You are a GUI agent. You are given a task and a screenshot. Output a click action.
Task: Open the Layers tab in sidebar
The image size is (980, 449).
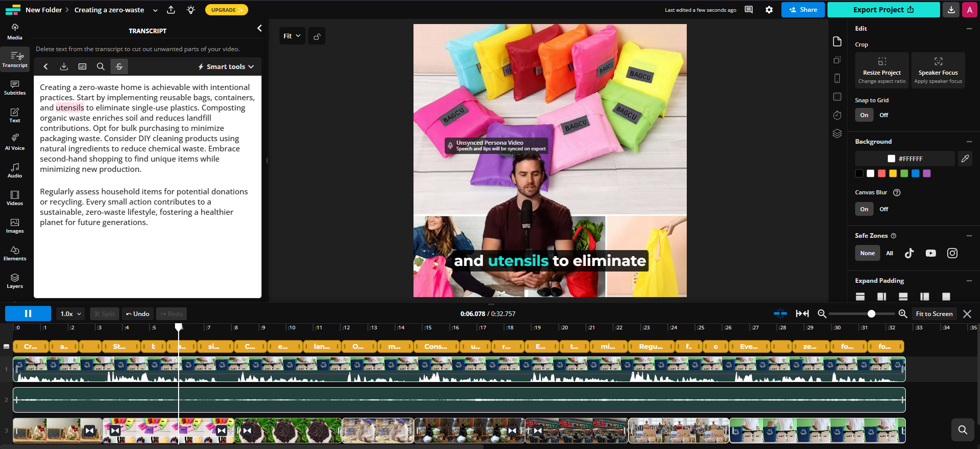click(x=15, y=280)
